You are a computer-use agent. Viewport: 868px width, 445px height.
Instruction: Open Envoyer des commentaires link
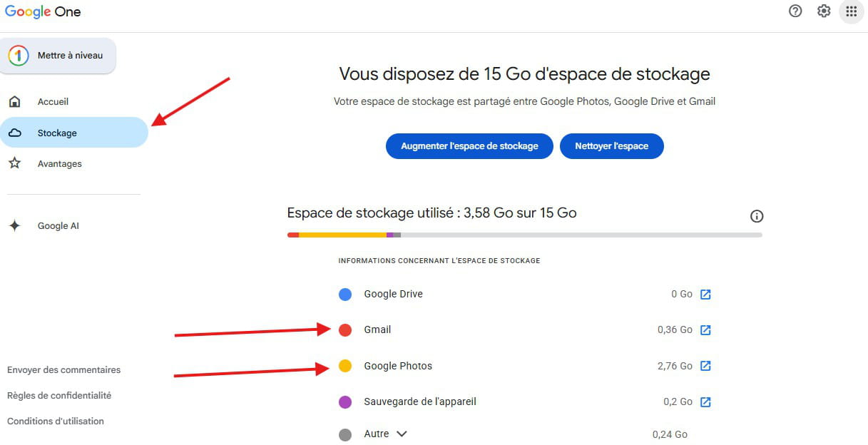64,370
